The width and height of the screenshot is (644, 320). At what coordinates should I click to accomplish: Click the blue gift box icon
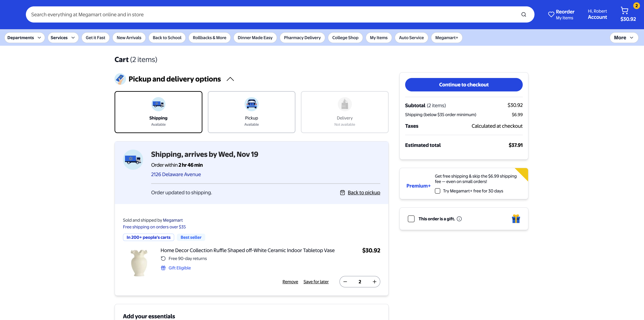coord(516,219)
